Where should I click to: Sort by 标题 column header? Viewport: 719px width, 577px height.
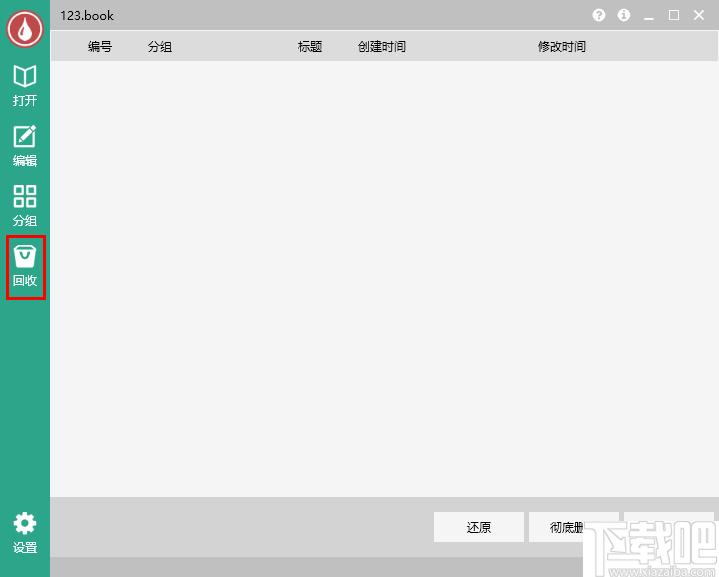click(x=310, y=46)
